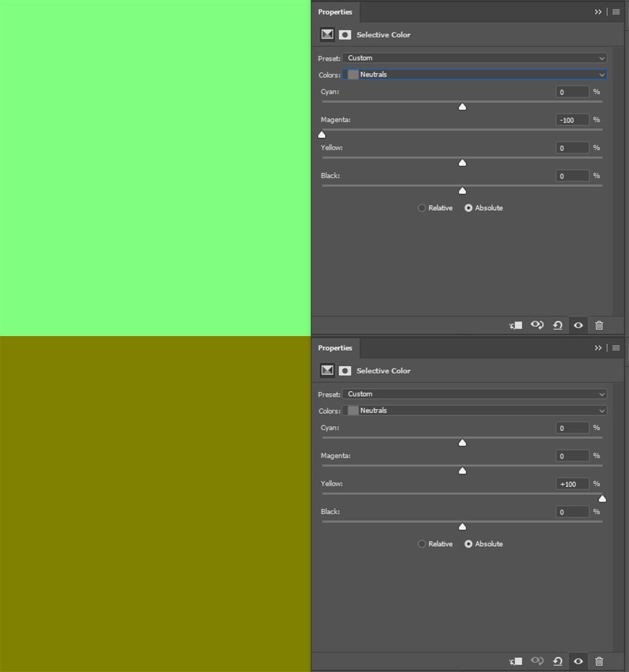Viewport: 629px width, 672px height.
Task: Click the layer mask icon beside Selective Color
Action: pos(345,35)
